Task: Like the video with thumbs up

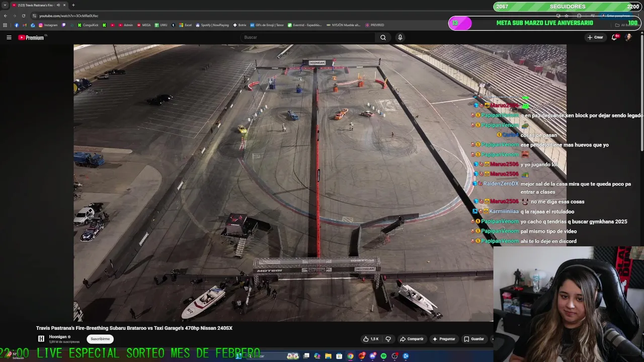Action: tap(371, 339)
